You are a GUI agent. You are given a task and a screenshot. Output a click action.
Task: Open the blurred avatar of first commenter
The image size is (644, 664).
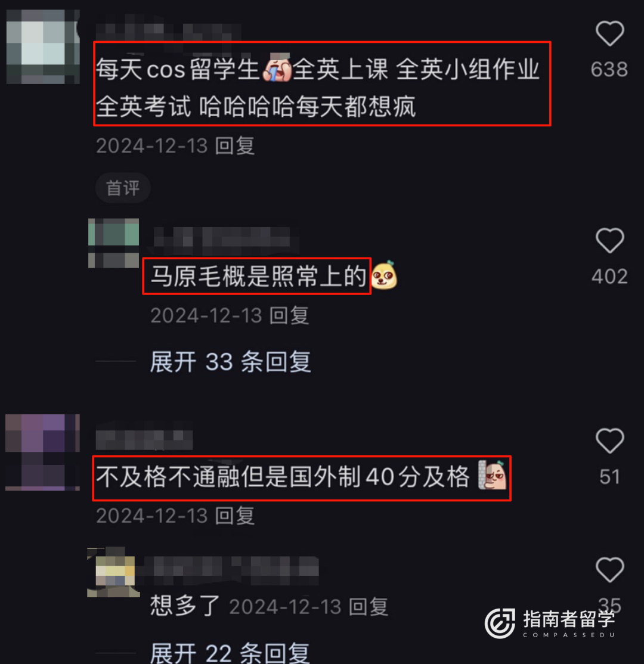tap(43, 46)
